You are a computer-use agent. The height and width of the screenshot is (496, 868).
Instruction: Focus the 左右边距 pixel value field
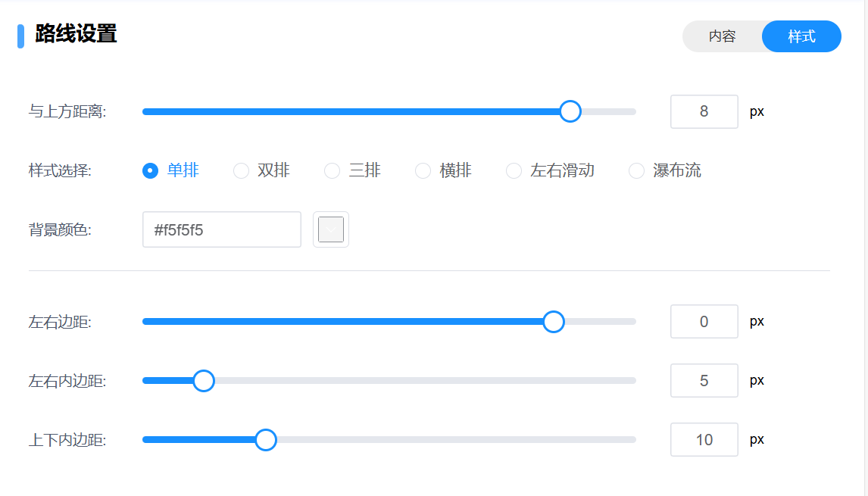pyautogui.click(x=704, y=322)
